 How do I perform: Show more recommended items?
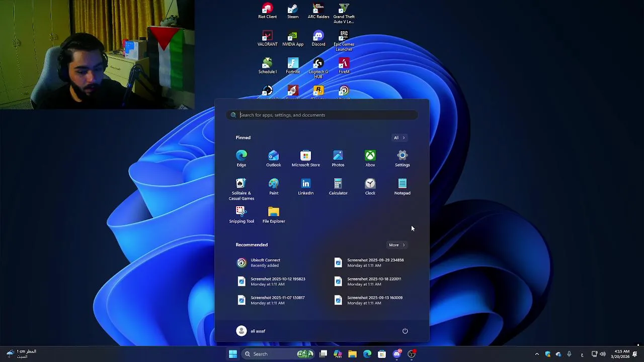click(x=396, y=245)
